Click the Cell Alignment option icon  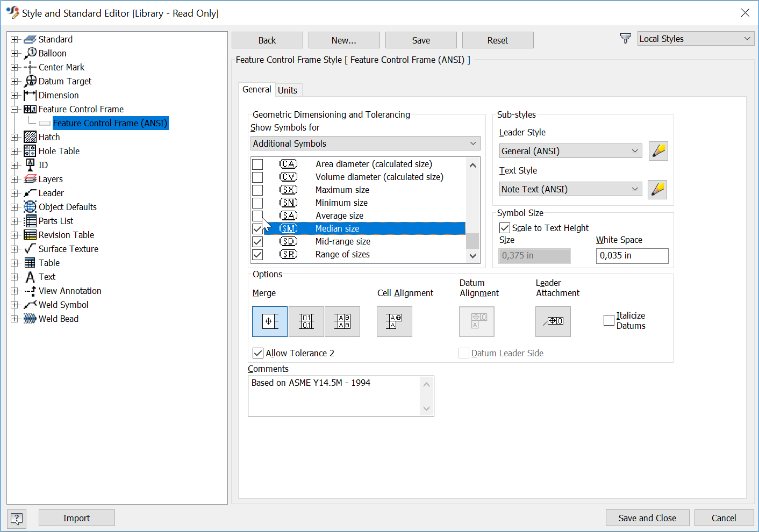click(394, 321)
